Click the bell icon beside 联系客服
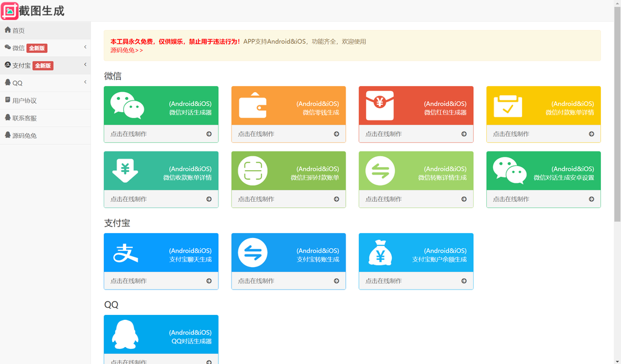Image resolution: width=621 pixels, height=364 pixels. tap(7, 117)
